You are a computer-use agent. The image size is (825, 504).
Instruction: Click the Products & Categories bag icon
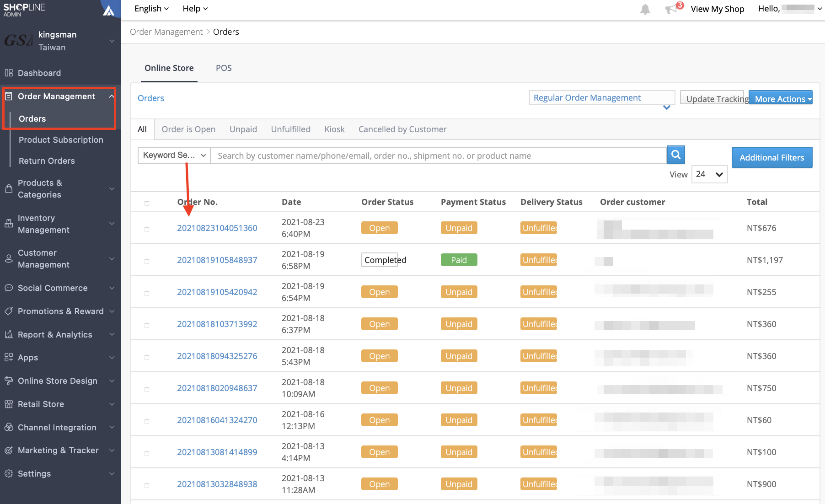9,188
